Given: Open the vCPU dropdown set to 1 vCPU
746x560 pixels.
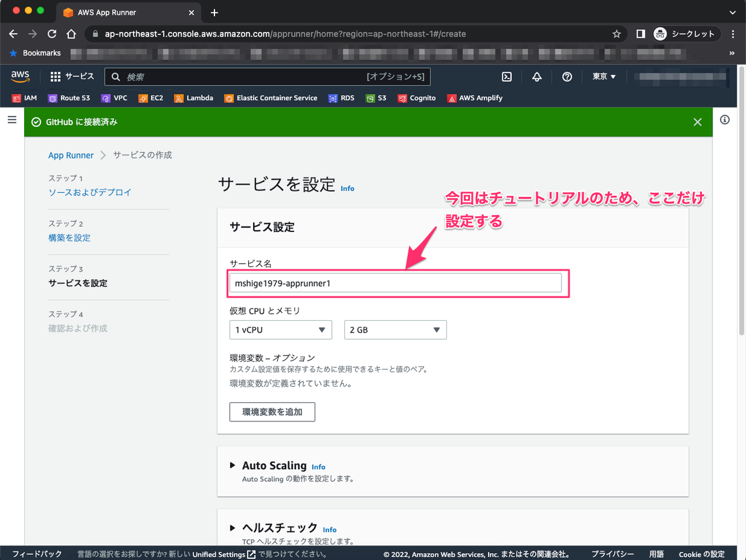Looking at the screenshot, I should click(x=280, y=330).
